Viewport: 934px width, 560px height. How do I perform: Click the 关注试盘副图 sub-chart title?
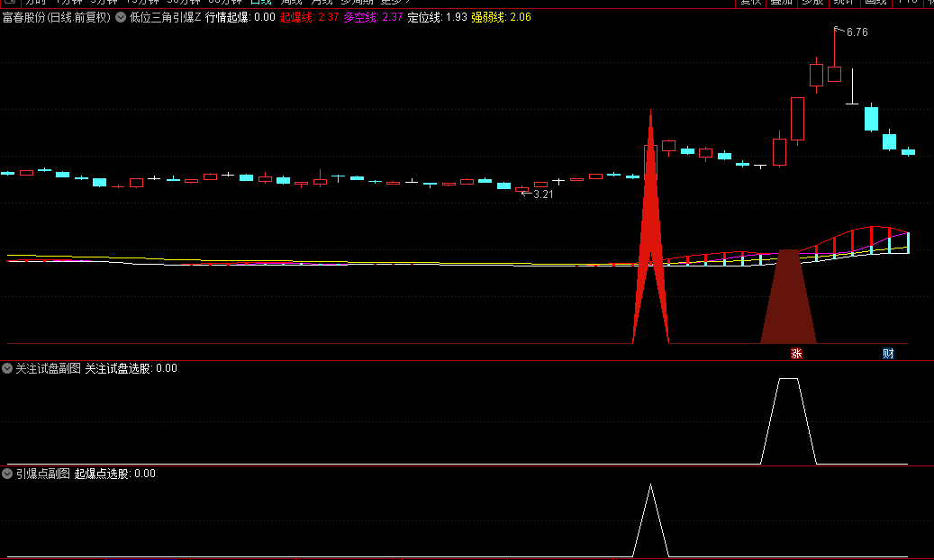[49, 368]
